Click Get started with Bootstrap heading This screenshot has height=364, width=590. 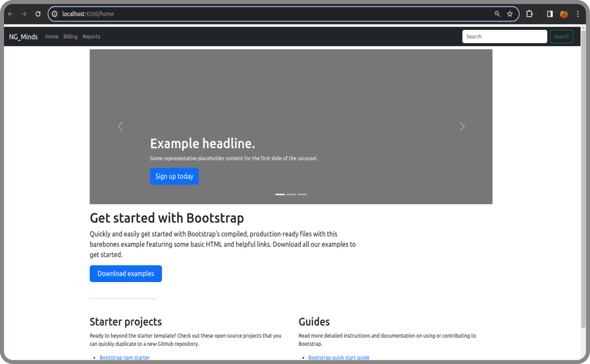[167, 218]
